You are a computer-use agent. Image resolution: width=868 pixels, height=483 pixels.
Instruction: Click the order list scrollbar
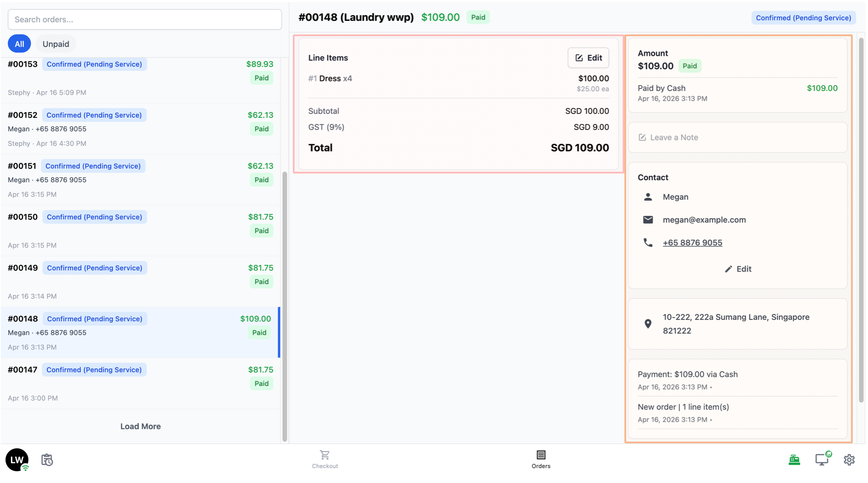285,305
